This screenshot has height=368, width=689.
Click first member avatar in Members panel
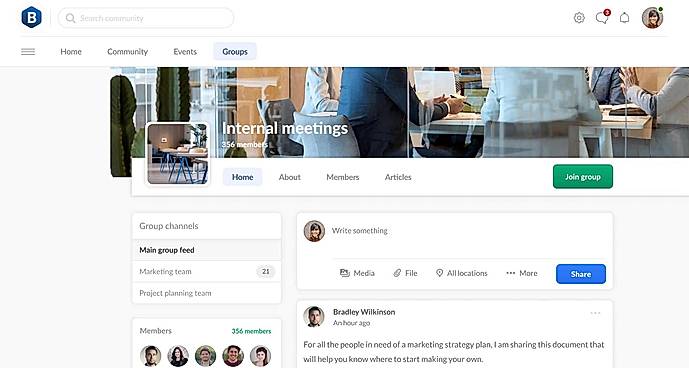coord(150,356)
